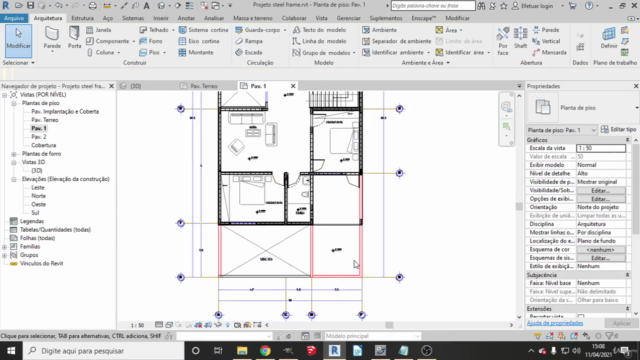Open Ajuda de propriedades link
This screenshot has width=640, height=360.
(555, 323)
